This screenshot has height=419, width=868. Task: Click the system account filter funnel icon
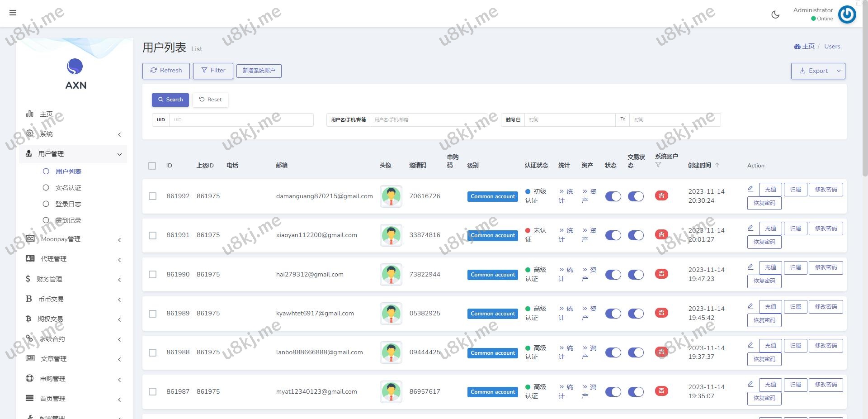(658, 165)
